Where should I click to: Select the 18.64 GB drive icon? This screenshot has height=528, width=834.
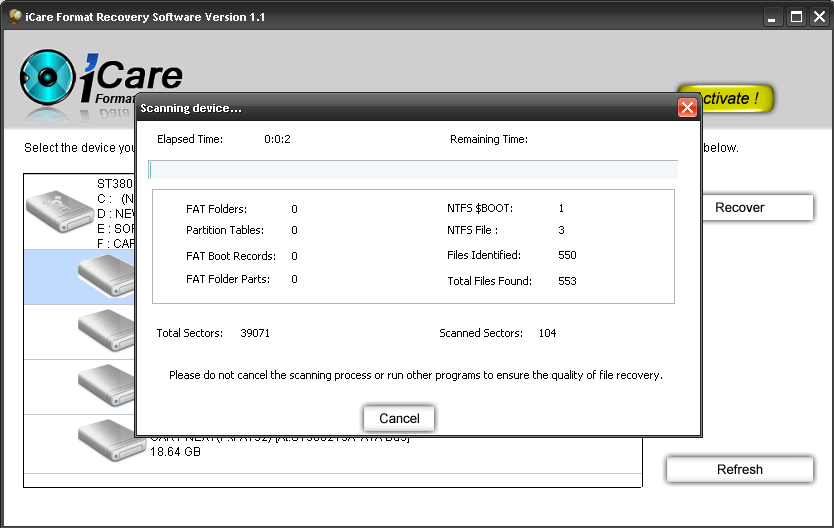111,440
